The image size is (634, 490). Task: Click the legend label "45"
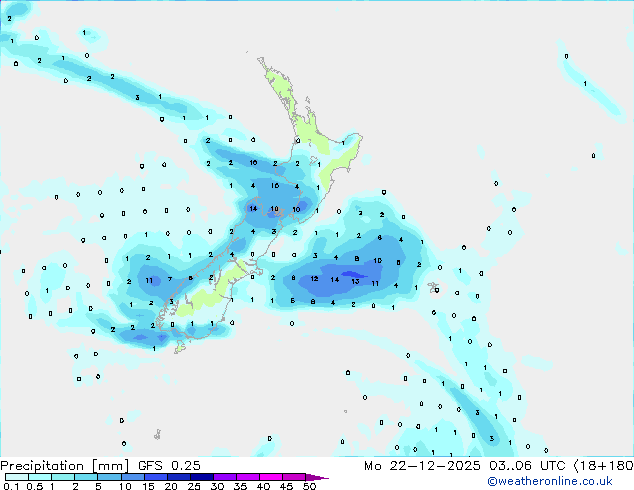pos(286,486)
